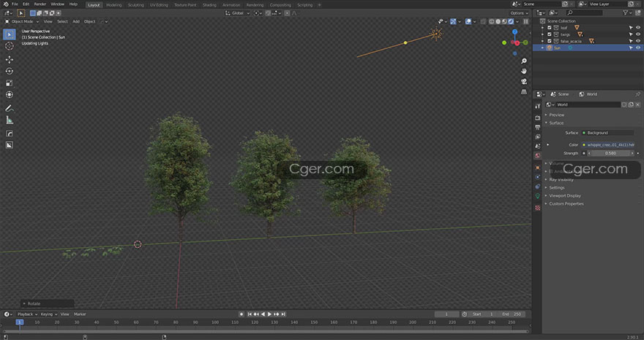Open the viewport Options dropdown
This screenshot has width=644, height=340.
click(519, 13)
